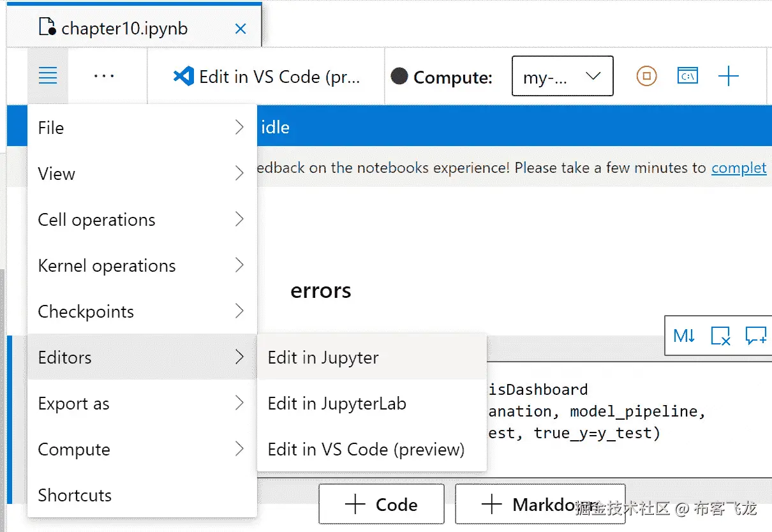Add a Code cell using the Code button
This screenshot has width=772, height=532.
pyautogui.click(x=381, y=504)
